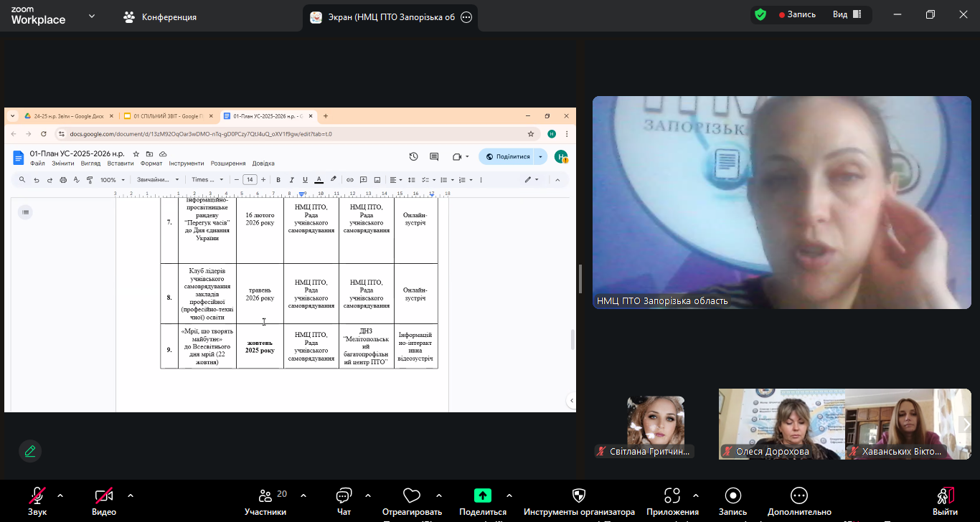This screenshot has height=522, width=980.
Task: Expand audio options arrow next to Звук
Action: coord(60,495)
